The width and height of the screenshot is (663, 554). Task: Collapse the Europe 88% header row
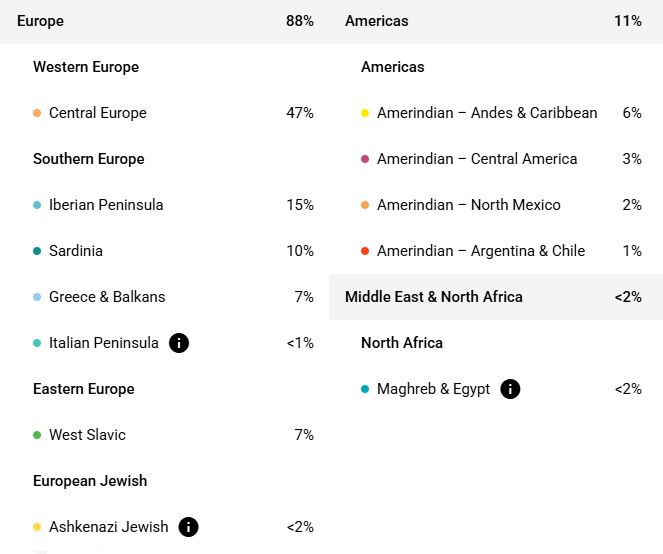(165, 21)
